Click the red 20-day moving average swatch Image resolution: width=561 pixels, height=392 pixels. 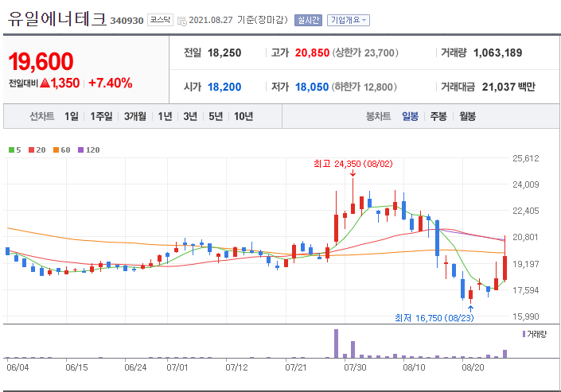coord(32,149)
